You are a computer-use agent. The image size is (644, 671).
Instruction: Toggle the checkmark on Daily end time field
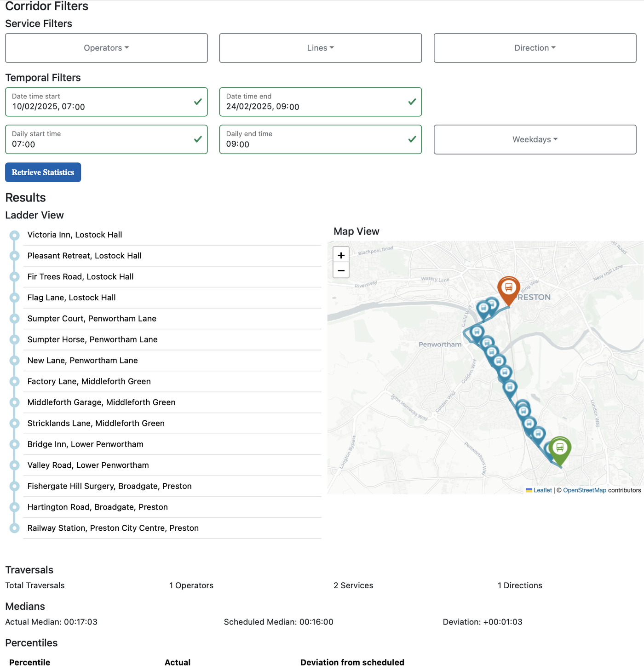pos(412,139)
